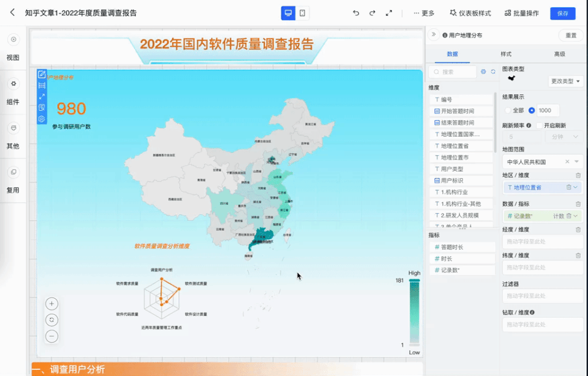Viewport: 588px width, 376px height.
Task: Click the undo arrow in top toolbar
Action: tap(356, 13)
